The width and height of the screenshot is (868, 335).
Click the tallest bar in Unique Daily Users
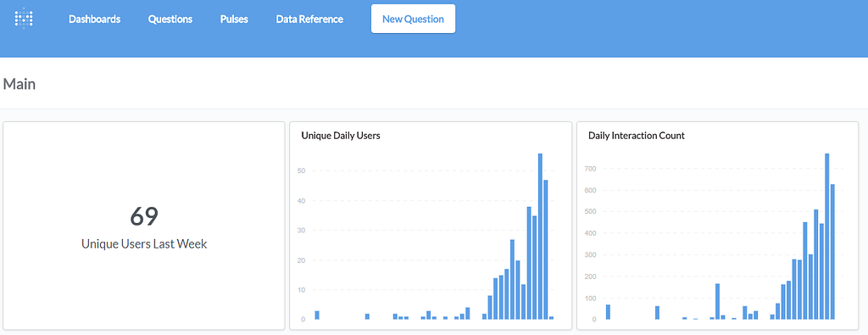[x=540, y=237]
